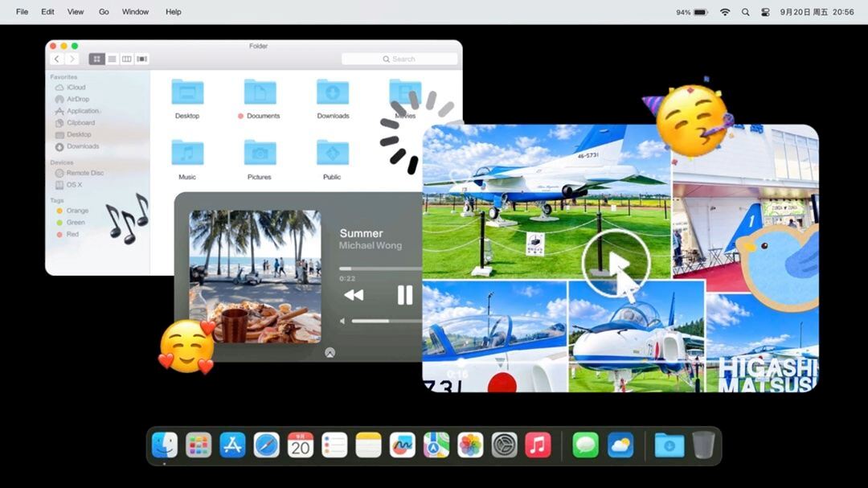Open the green Messages app in the dock

tap(586, 445)
